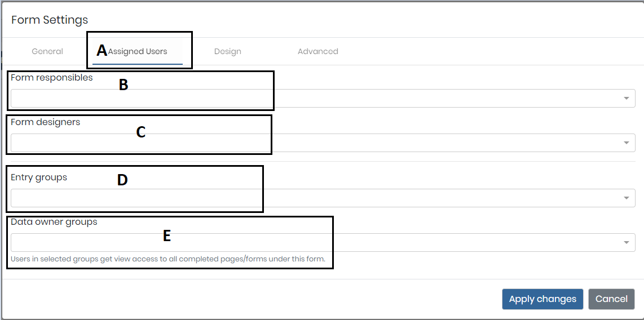The width and height of the screenshot is (644, 320).
Task: Open the Assigned Users tab
Action: 138,52
